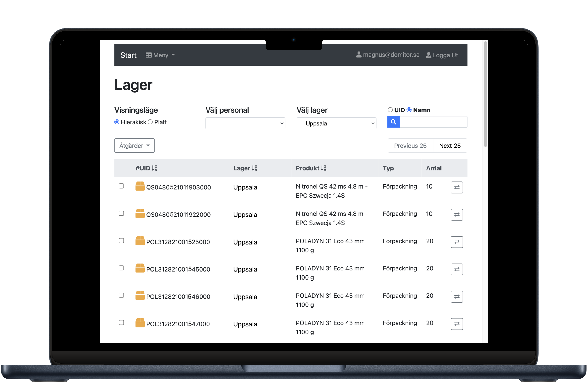The height and width of the screenshot is (383, 588).
Task: Open the Meny navigation menu
Action: [x=160, y=55]
